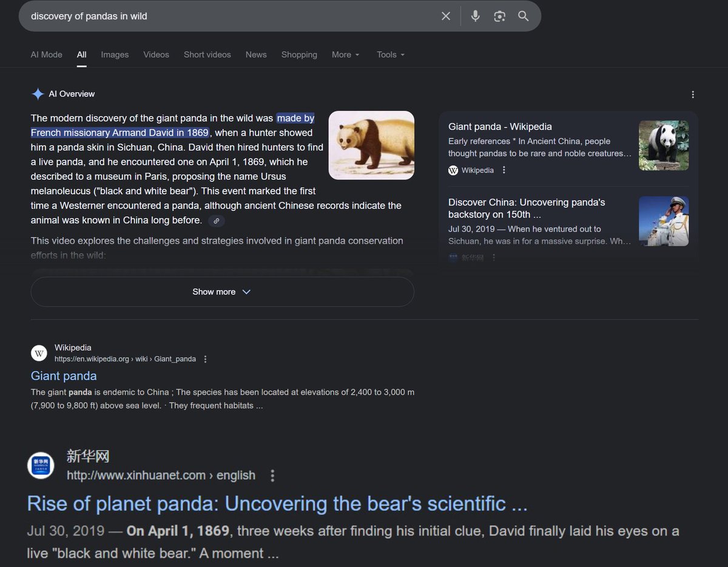The height and width of the screenshot is (567, 728).
Task: Click Wikipedia W icon in source card
Action: point(453,170)
